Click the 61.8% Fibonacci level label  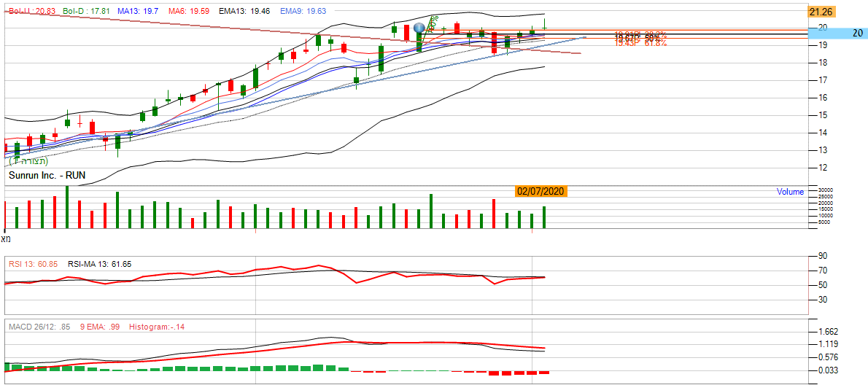click(640, 44)
